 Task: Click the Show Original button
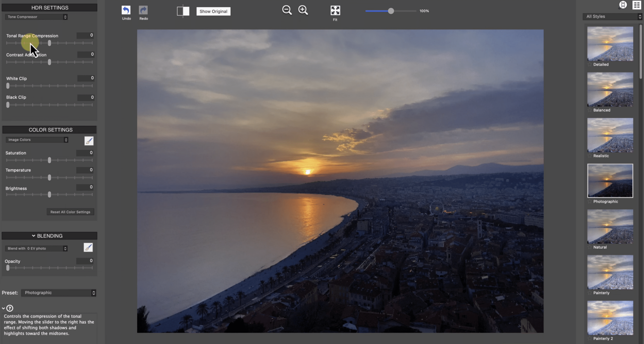(213, 11)
